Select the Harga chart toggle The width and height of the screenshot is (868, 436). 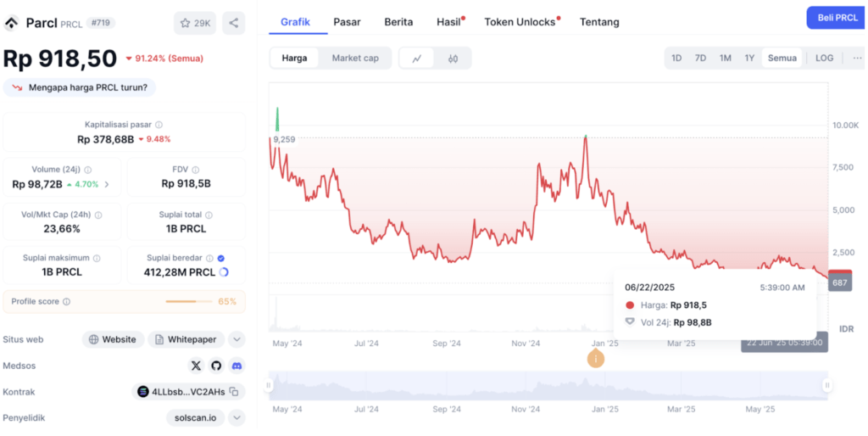[294, 59]
